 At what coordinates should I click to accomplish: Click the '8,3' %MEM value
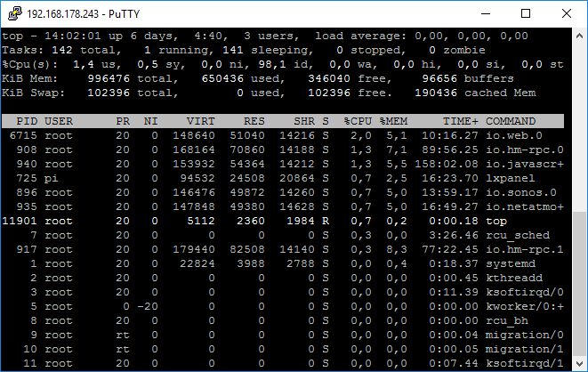pos(397,249)
